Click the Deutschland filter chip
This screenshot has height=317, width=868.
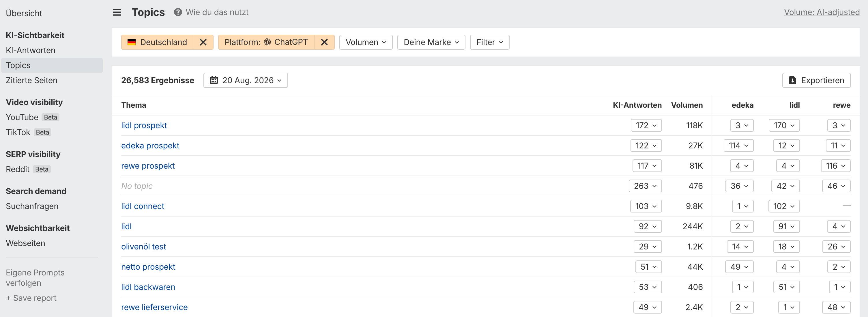[157, 42]
